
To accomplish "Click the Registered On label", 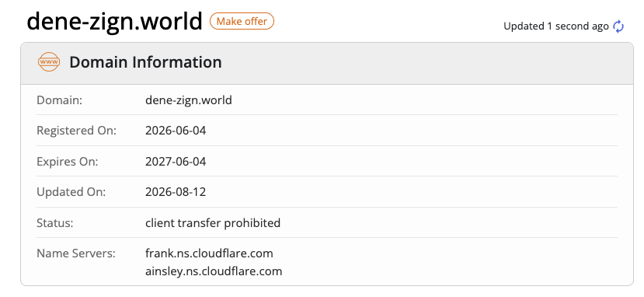I will tap(77, 131).
